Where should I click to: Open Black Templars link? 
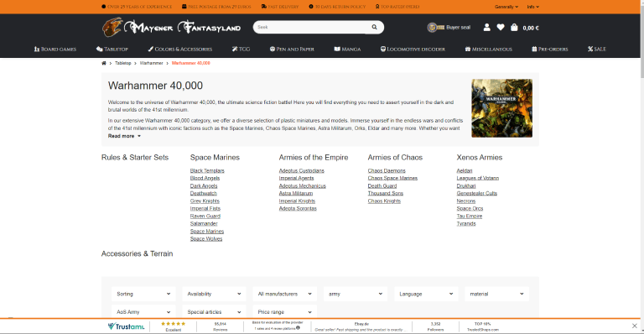coord(207,170)
